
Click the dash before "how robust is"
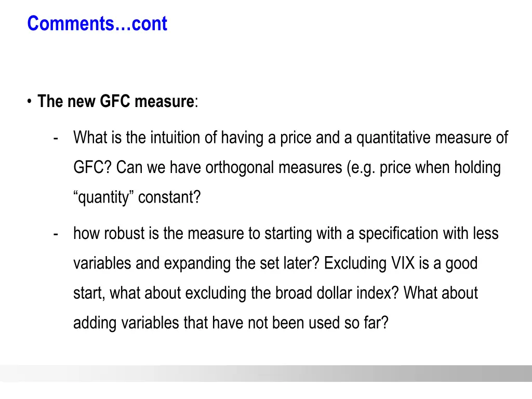[56, 234]
